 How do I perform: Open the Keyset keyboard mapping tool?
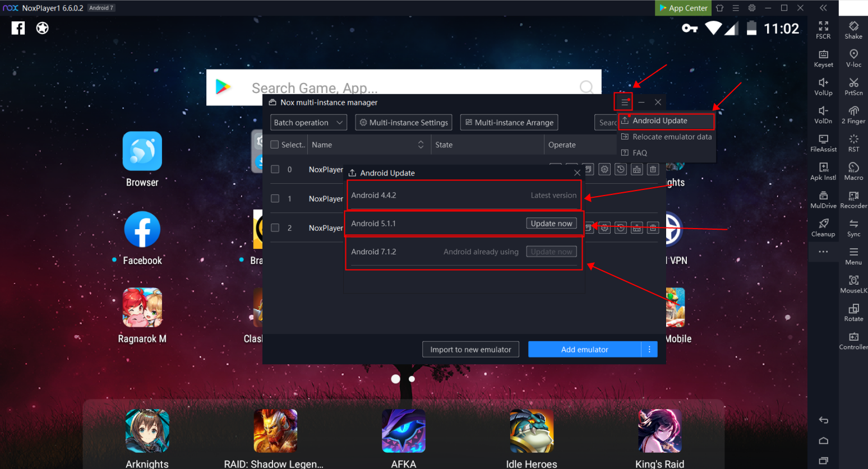point(823,58)
